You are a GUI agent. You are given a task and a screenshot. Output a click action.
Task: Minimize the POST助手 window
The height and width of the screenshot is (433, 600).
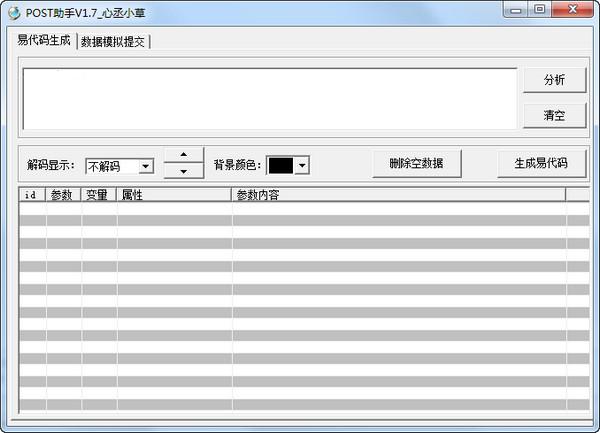[x=516, y=10]
